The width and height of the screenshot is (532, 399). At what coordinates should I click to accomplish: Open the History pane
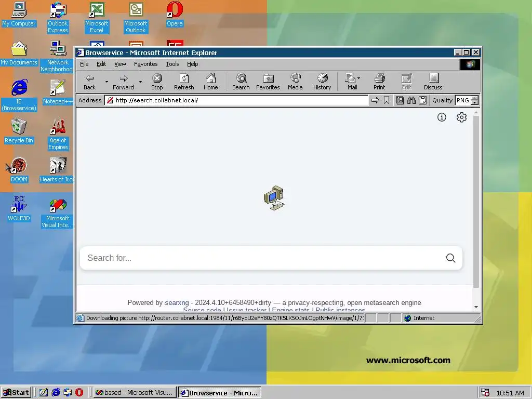(322, 82)
